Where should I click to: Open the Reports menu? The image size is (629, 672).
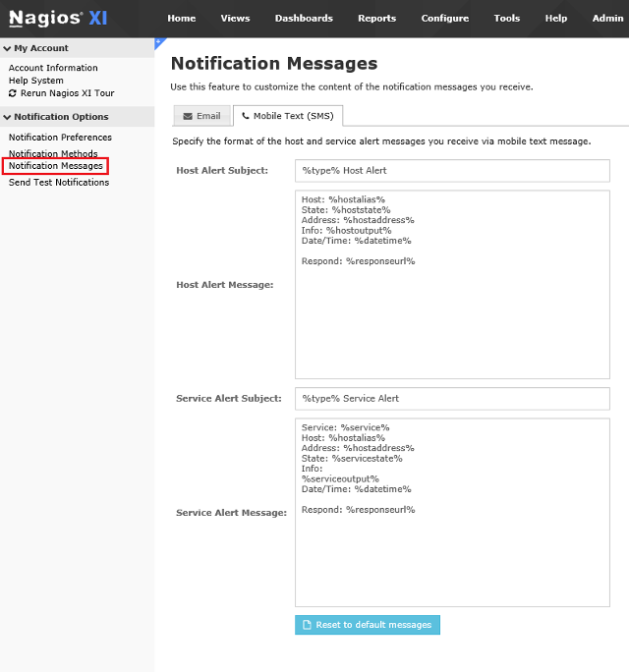pos(376,19)
